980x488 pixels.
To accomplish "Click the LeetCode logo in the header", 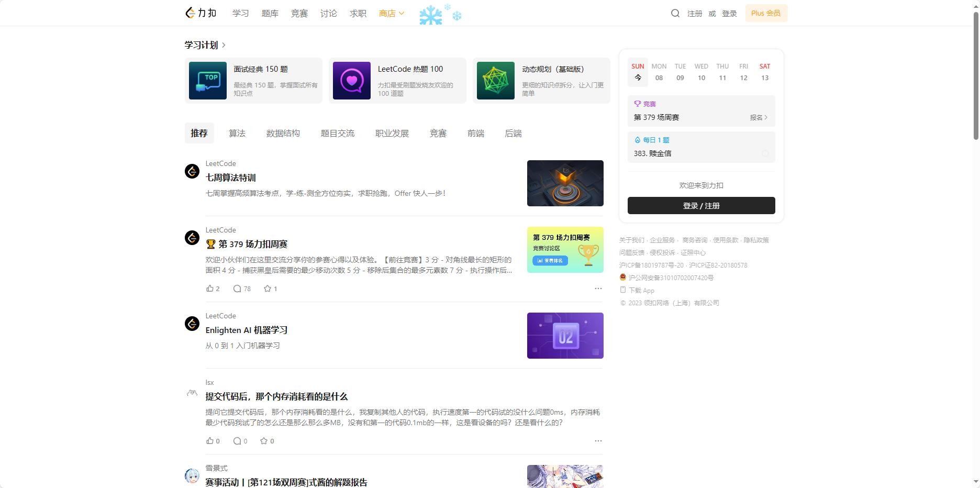I will coord(201,13).
